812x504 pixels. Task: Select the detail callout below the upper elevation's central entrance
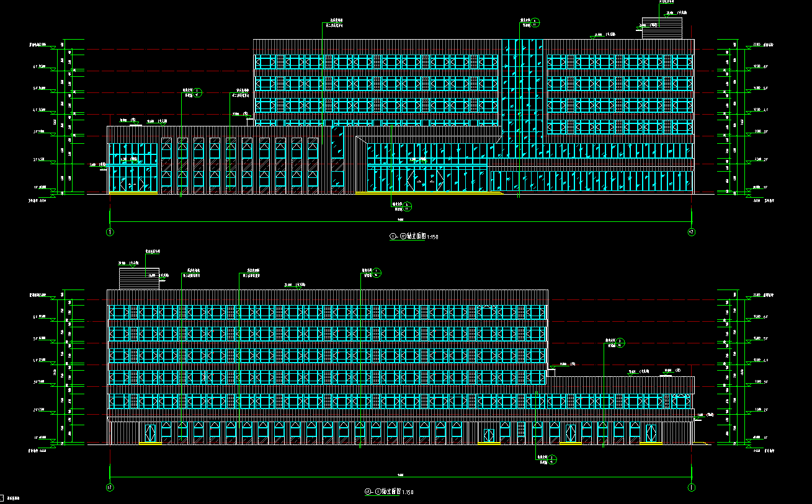click(x=408, y=206)
